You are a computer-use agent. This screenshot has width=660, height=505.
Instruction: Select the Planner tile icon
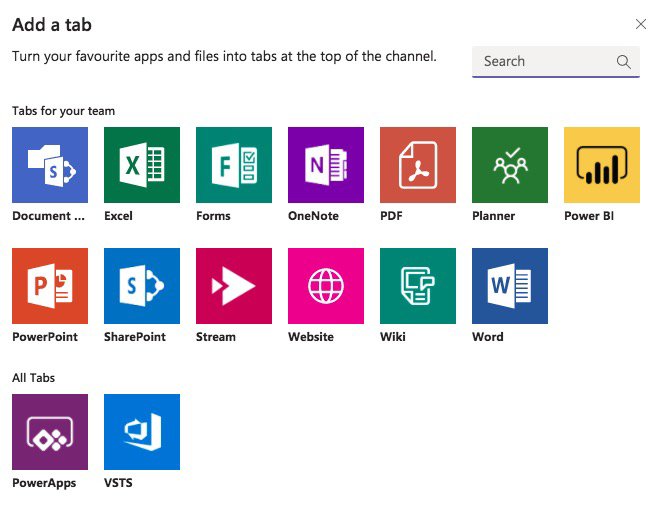point(510,165)
